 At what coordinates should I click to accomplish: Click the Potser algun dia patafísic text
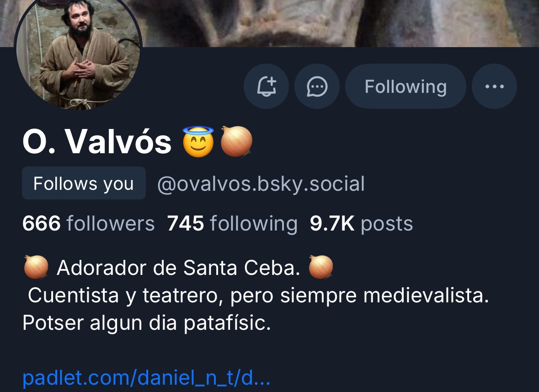pyautogui.click(x=147, y=323)
